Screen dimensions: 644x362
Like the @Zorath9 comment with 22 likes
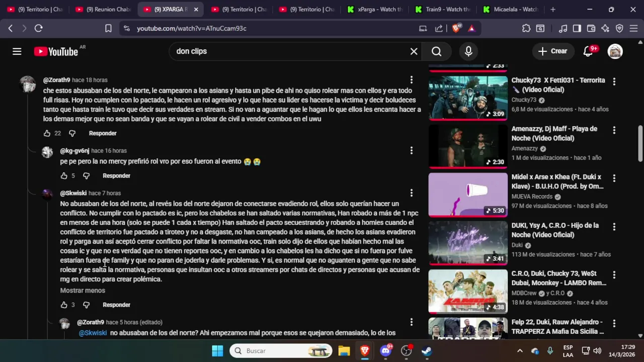[47, 133]
